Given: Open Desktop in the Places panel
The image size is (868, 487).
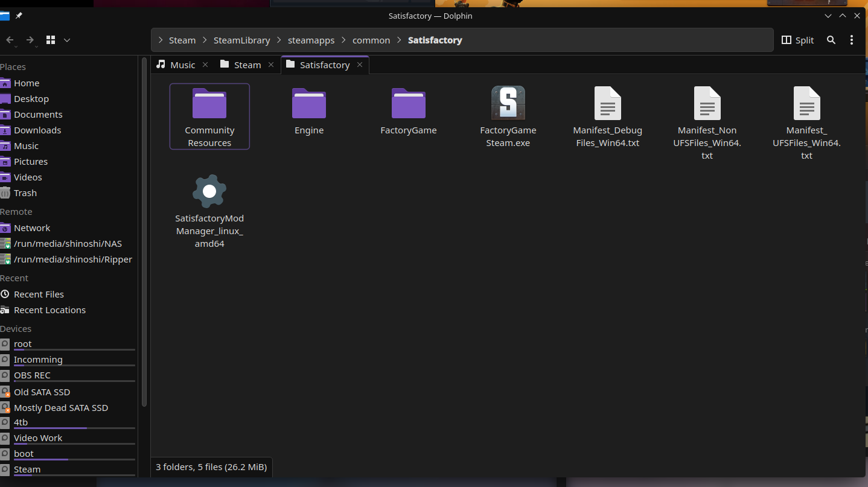Looking at the screenshot, I should [68, 99].
